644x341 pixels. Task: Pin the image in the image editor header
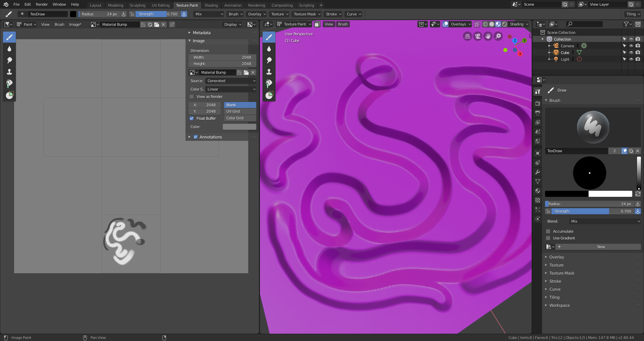[172, 24]
